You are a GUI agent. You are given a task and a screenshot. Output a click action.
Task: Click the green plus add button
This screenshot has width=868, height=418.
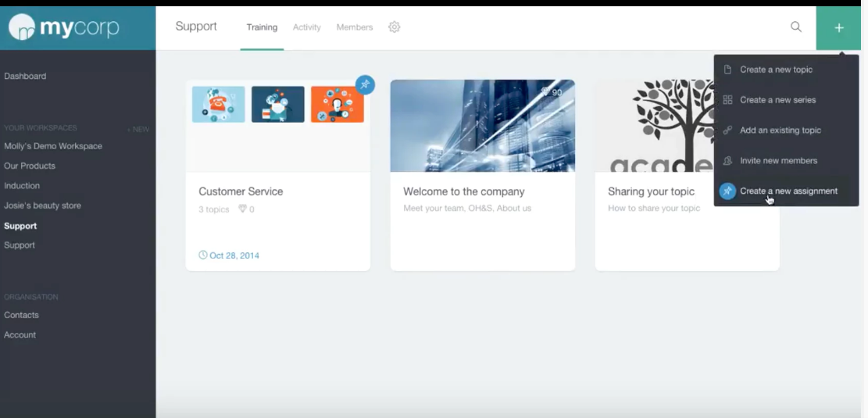(838, 27)
